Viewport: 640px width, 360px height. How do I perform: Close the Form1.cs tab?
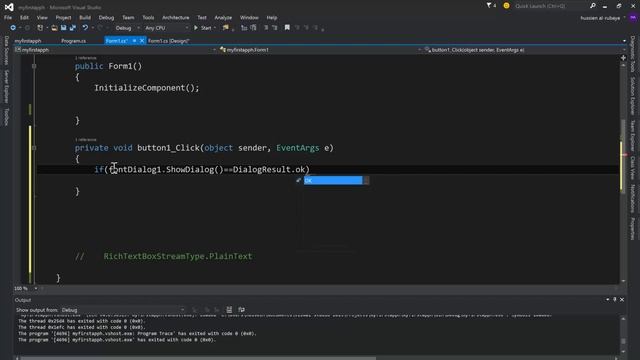coord(142,41)
